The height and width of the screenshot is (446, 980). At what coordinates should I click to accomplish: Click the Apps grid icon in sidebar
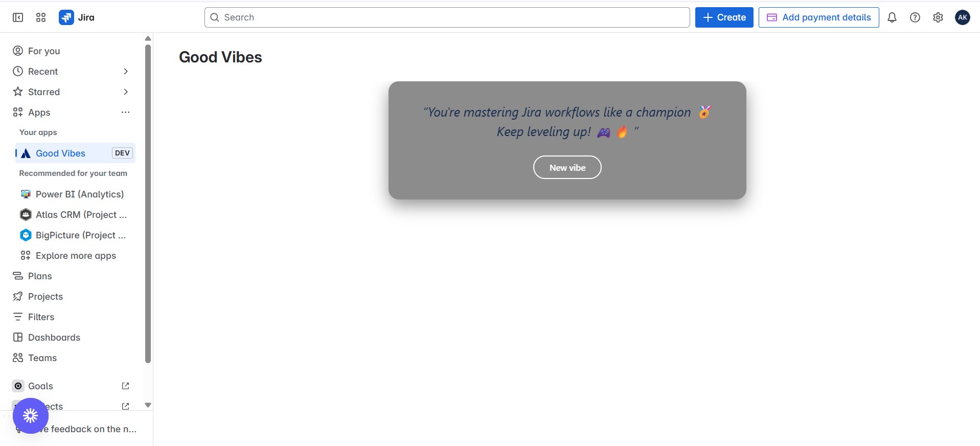18,112
